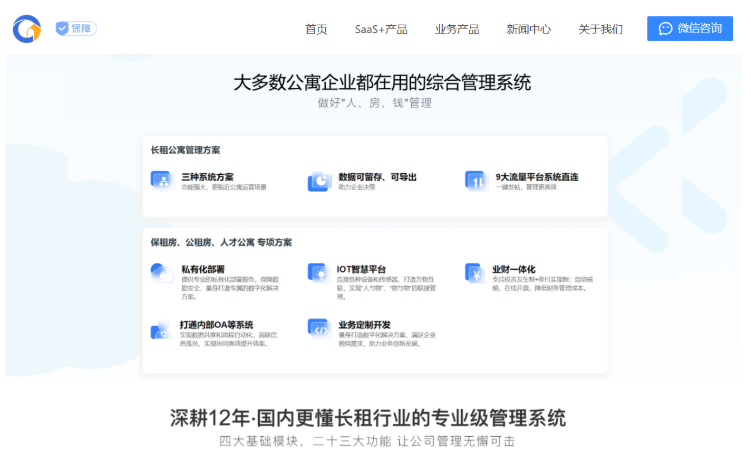Click the 保障 shield badge

click(76, 29)
